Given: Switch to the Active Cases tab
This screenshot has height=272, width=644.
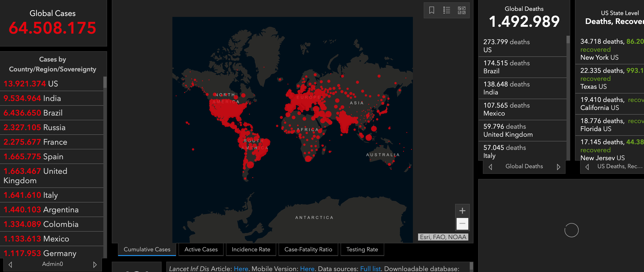Looking at the screenshot, I should click(201, 249).
